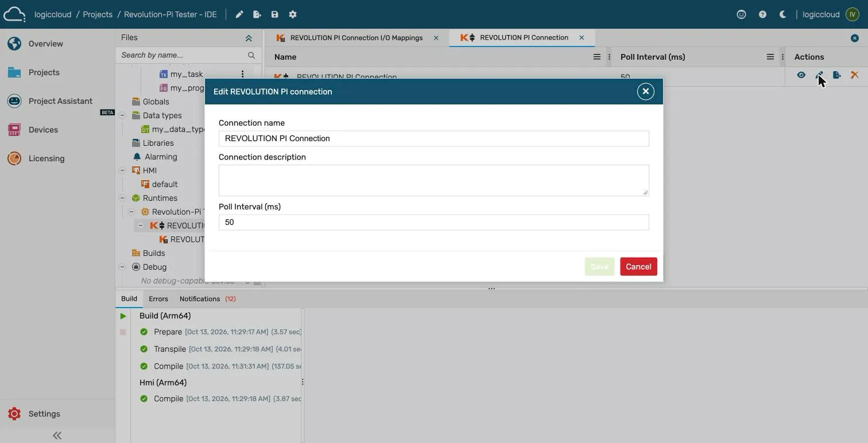868x443 pixels.
Task: Click the Connection name input field
Action: tap(434, 138)
